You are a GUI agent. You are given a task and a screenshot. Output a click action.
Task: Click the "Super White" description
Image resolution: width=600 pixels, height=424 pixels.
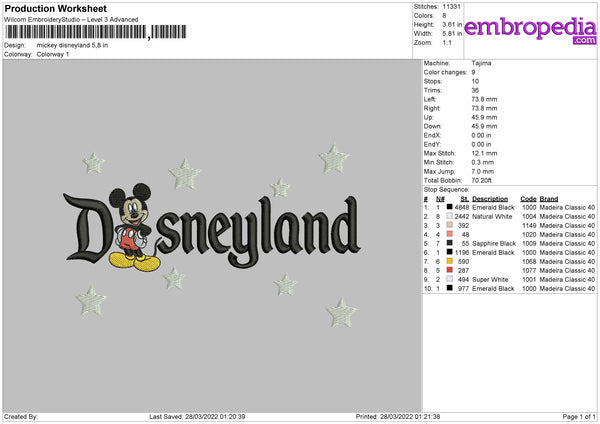(490, 279)
